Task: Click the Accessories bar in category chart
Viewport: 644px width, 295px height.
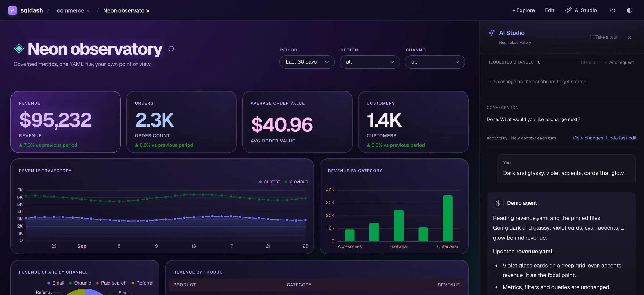Action: [350, 235]
